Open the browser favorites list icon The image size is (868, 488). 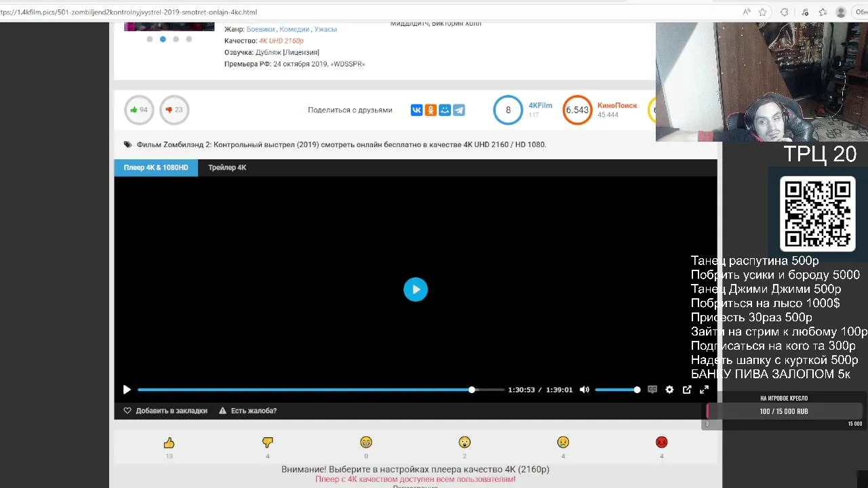tap(823, 12)
